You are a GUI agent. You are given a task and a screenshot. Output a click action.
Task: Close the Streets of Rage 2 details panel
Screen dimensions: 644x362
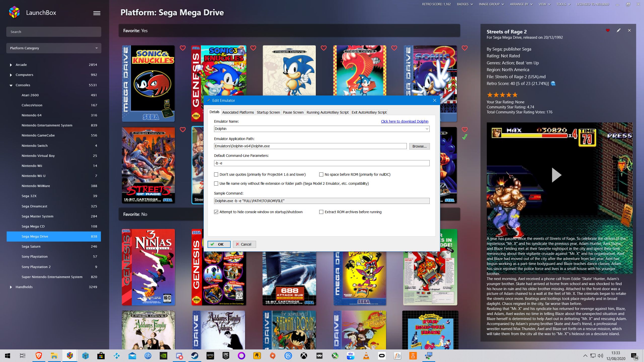(x=629, y=30)
